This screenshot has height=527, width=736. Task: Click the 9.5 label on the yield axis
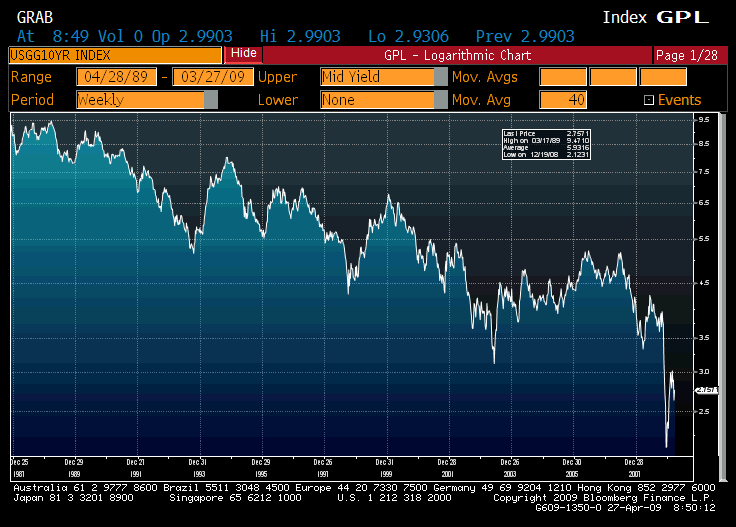pos(703,119)
